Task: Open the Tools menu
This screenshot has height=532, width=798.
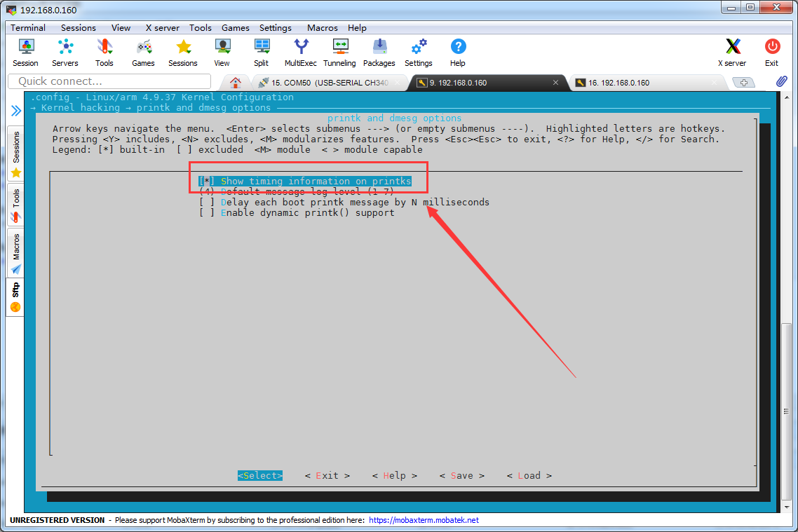Action: click(x=201, y=28)
